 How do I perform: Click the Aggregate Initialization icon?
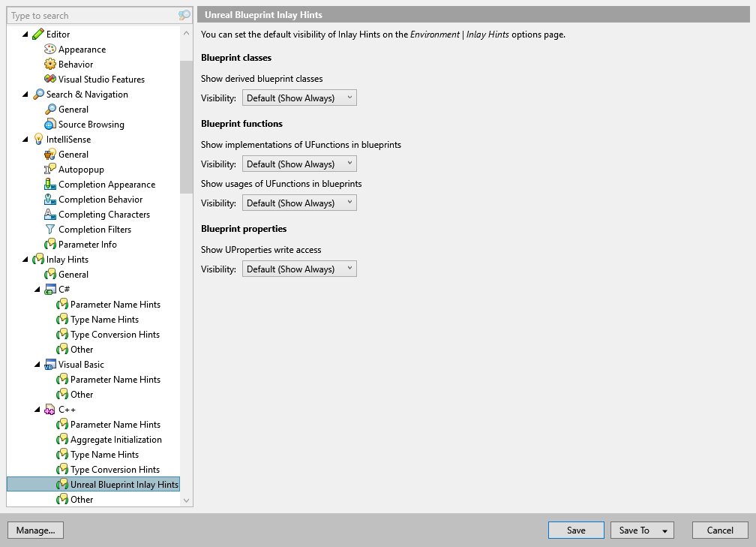[61, 440]
